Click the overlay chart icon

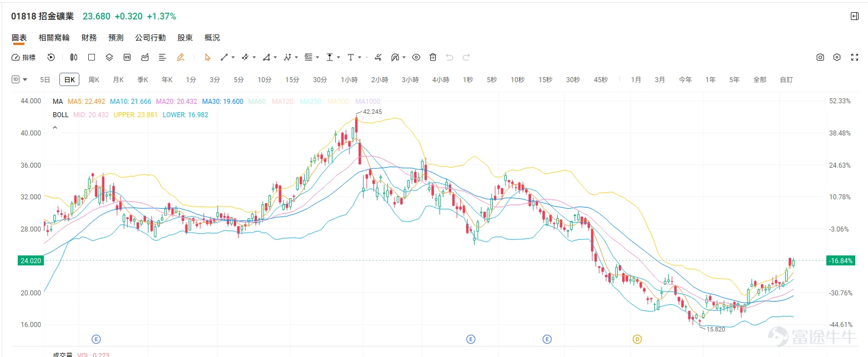[145, 57]
